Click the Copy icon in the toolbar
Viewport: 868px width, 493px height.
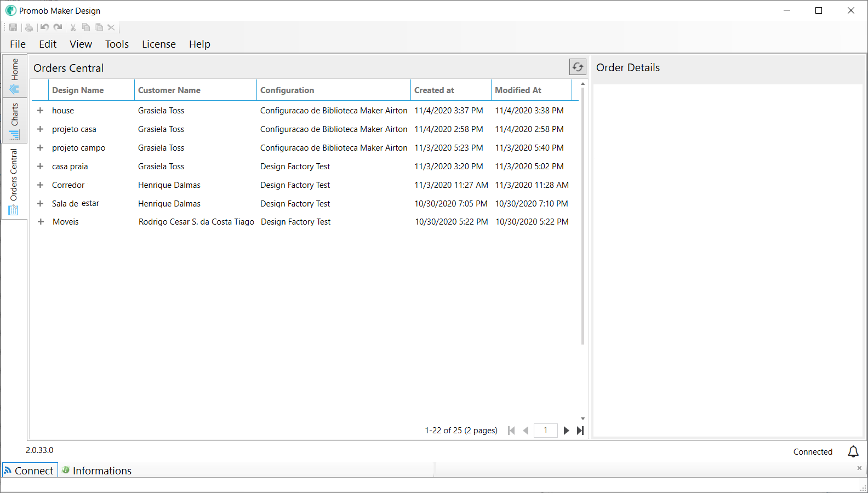(86, 27)
